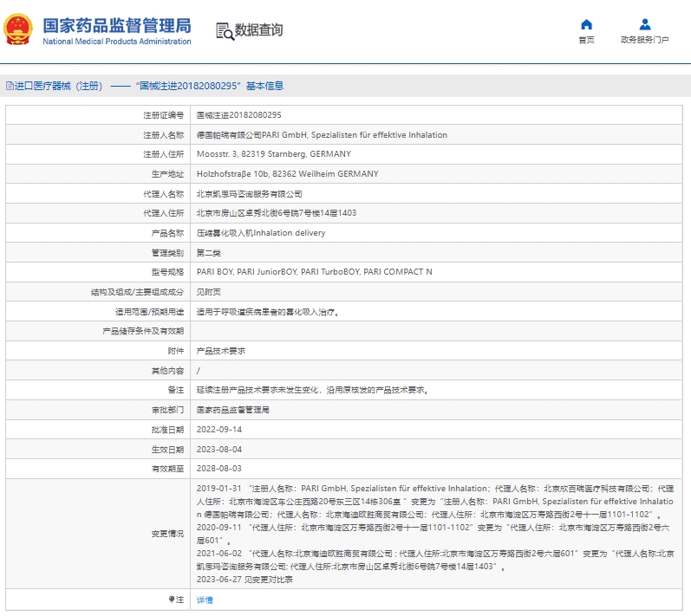This screenshot has height=616, width=691.
Task: Go to 首页 home icon
Action: pos(586,24)
